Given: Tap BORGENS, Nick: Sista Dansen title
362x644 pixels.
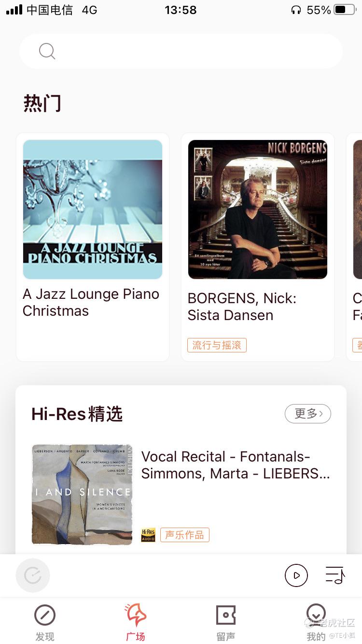Looking at the screenshot, I should [x=242, y=307].
